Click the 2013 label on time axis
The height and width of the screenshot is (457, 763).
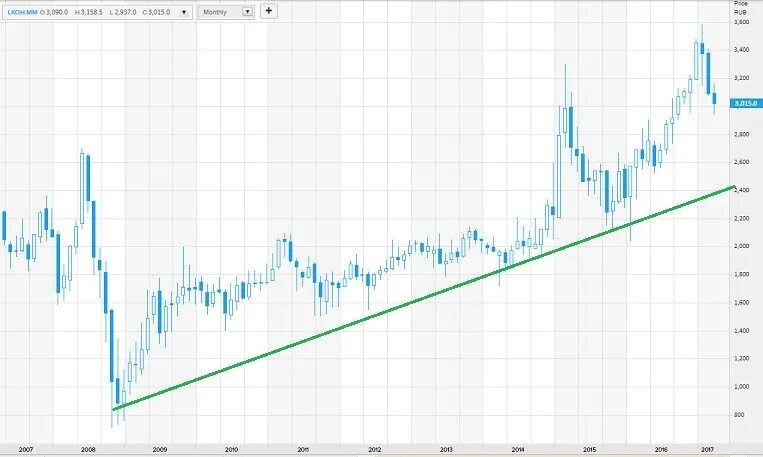point(446,450)
